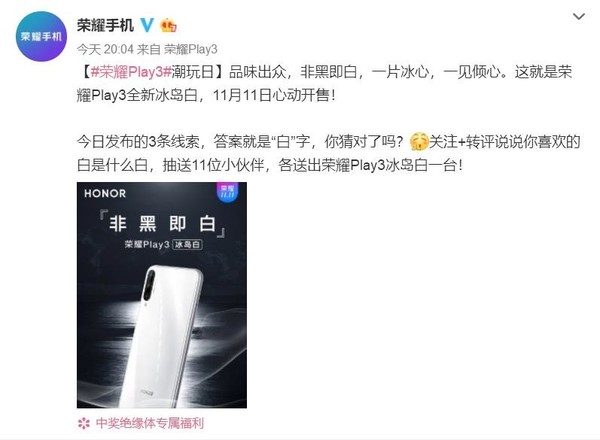Viewport: 600px width, 440px height.
Task: Click the 冰岛白 tag in poster
Action: click(188, 244)
